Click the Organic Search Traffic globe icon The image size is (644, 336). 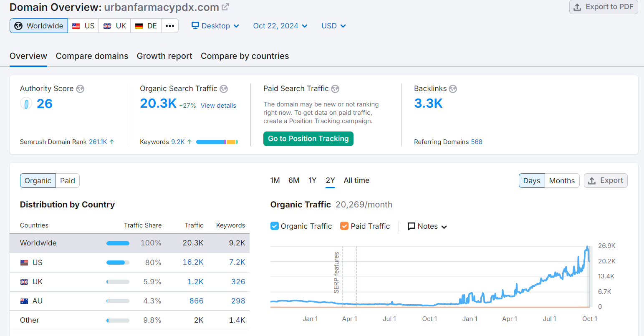point(224,89)
